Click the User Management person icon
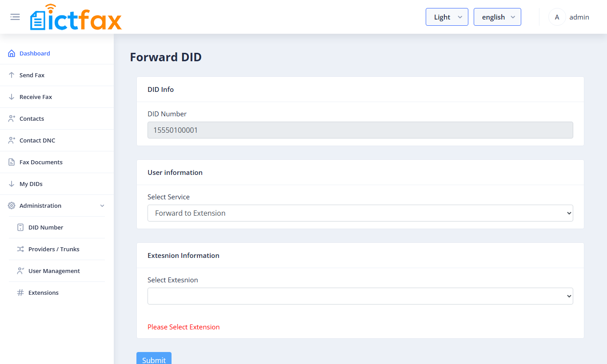607x364 pixels. tap(20, 271)
